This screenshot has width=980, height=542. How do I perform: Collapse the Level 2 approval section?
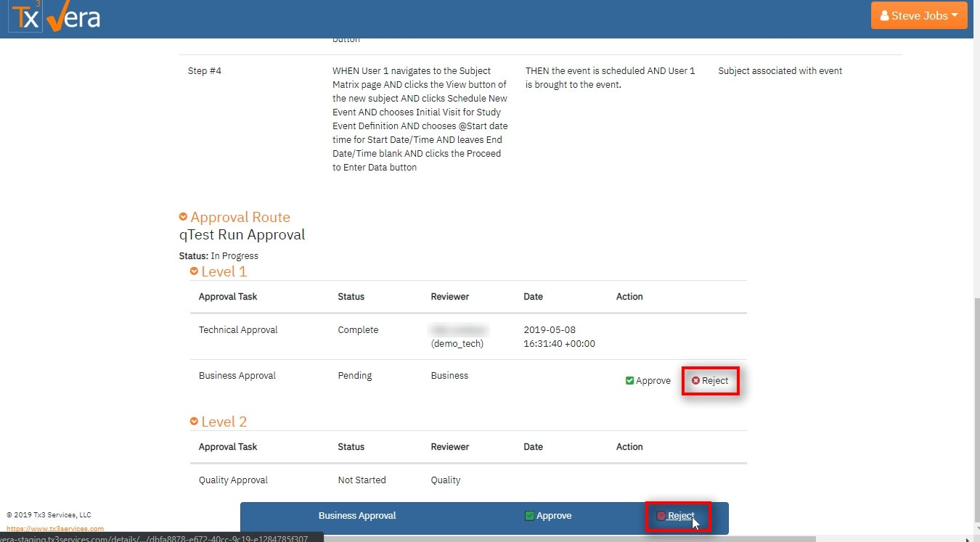pos(195,422)
